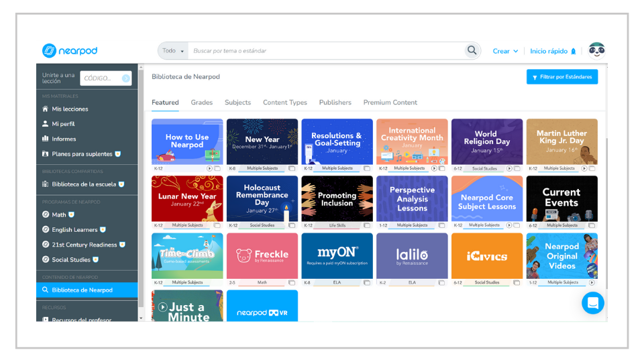This screenshot has height=362, width=644.
Task: Click the search field Buscar por tema
Action: click(327, 50)
